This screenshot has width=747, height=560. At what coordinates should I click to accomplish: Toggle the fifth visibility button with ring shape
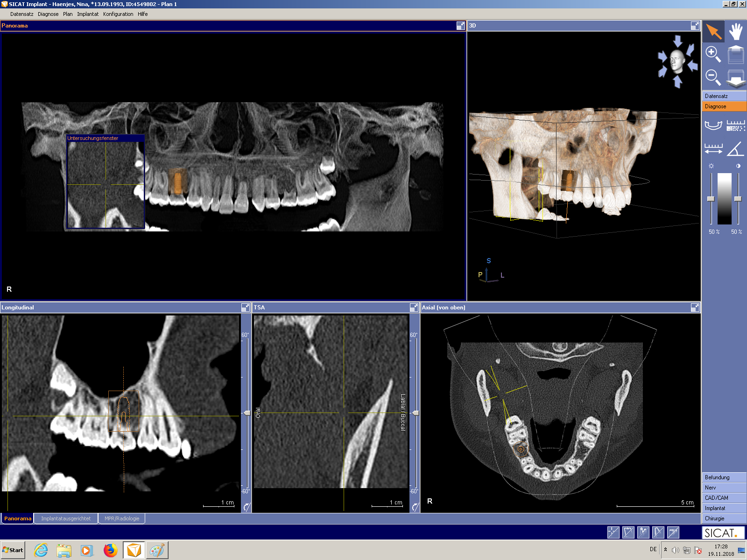[673, 532]
